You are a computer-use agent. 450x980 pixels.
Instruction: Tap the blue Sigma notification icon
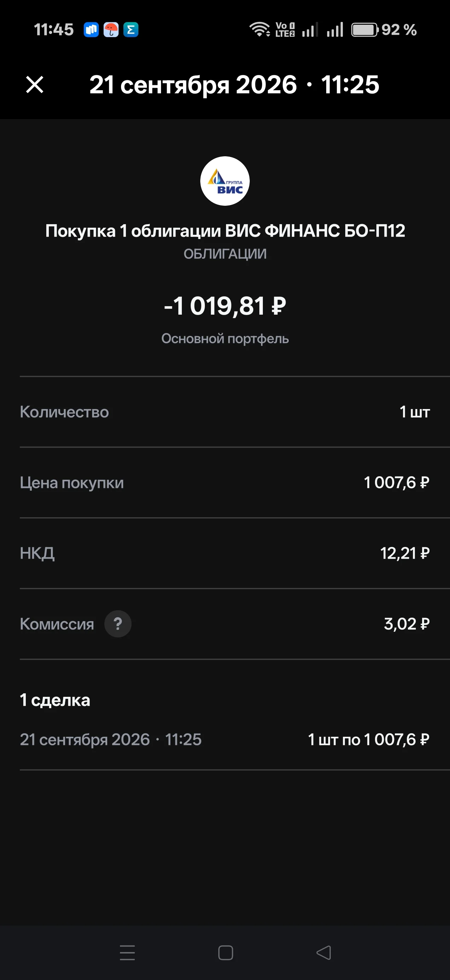[131, 30]
